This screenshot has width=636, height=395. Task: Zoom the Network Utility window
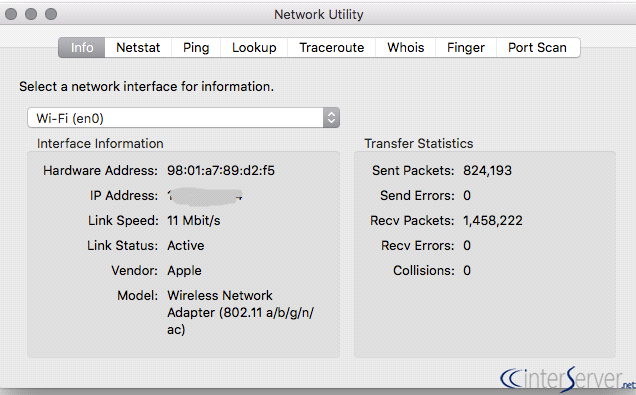51,14
